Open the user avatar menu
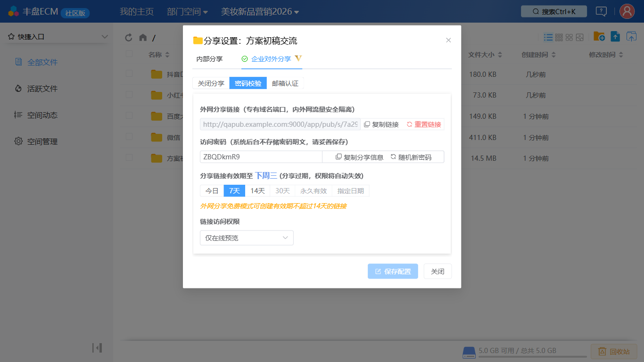Viewport: 644px width, 362px height. [627, 11]
